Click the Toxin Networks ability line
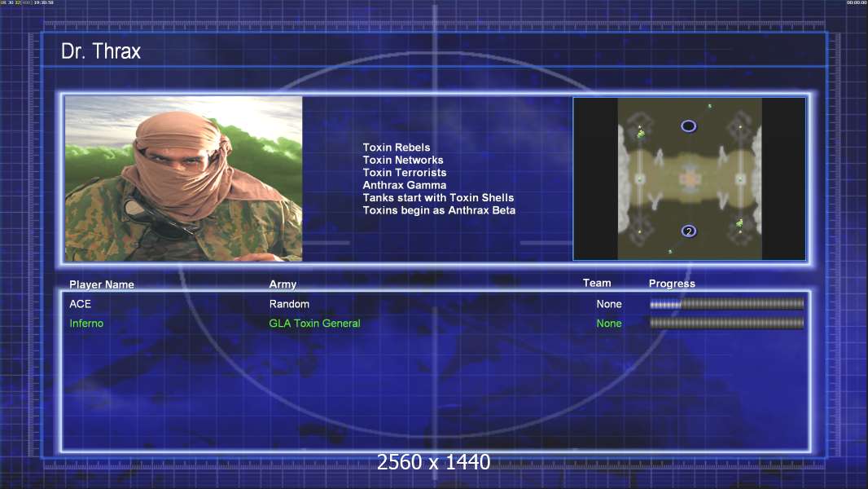 point(403,160)
